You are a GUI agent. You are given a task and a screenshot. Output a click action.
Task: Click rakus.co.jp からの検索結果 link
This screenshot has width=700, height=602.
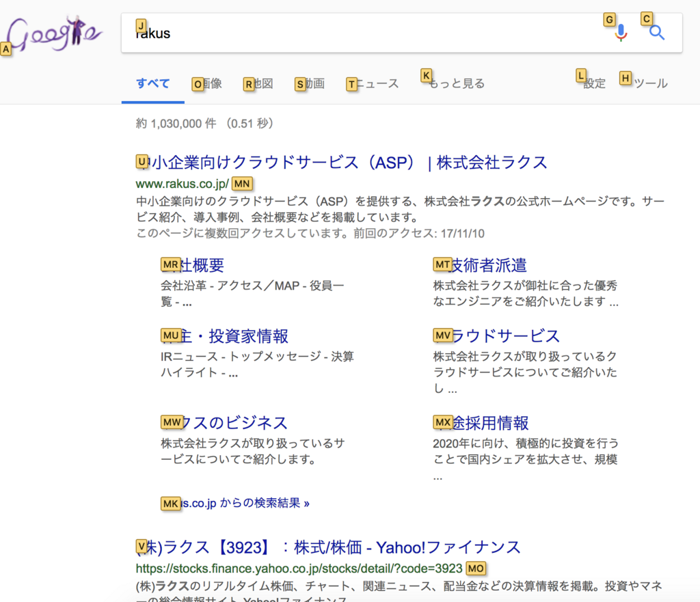pos(235,504)
